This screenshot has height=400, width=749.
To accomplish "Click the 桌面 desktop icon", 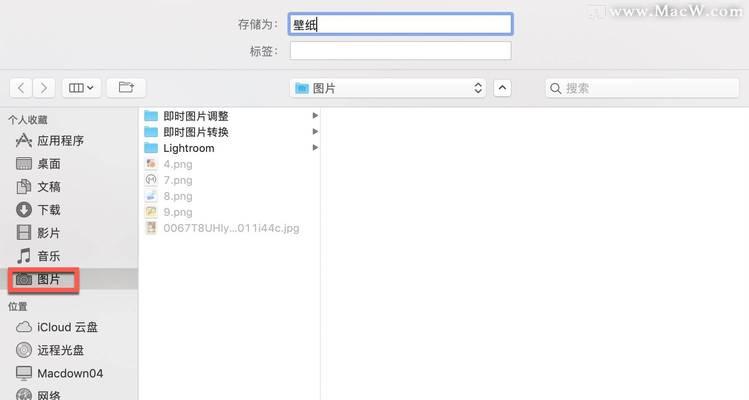I will [24, 164].
